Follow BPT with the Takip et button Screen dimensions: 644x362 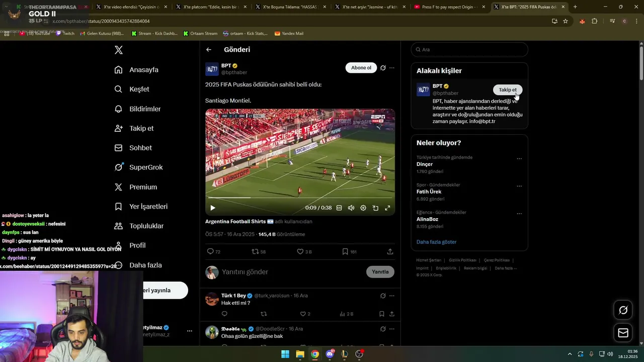(508, 90)
